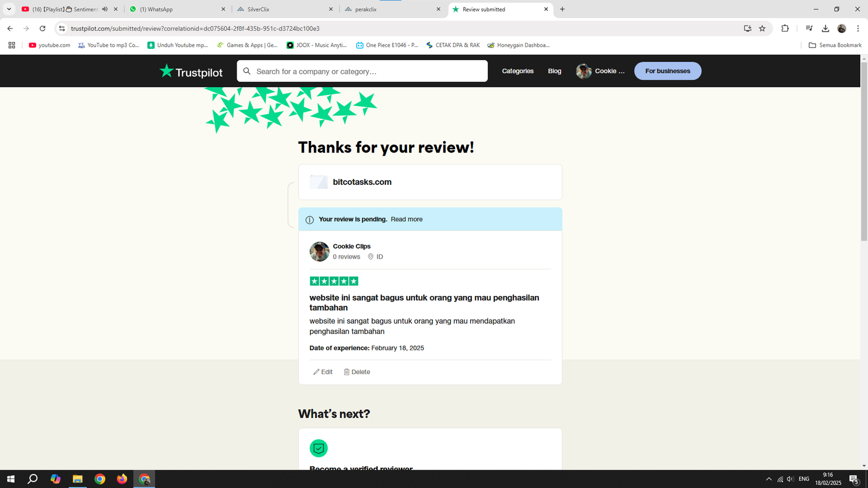868x488 pixels.
Task: Open the browser Downloads icon
Action: (825, 28)
